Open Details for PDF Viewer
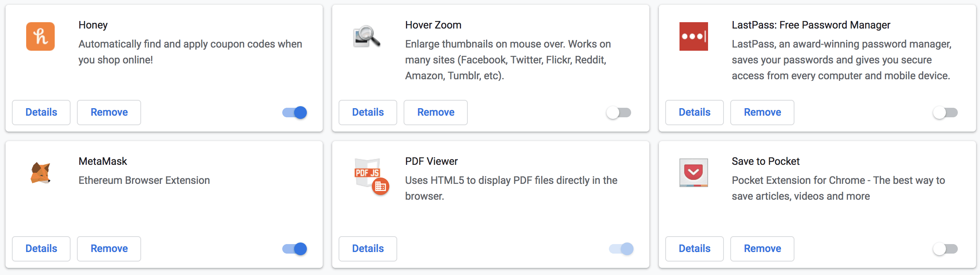The width and height of the screenshot is (980, 275). coord(368,249)
